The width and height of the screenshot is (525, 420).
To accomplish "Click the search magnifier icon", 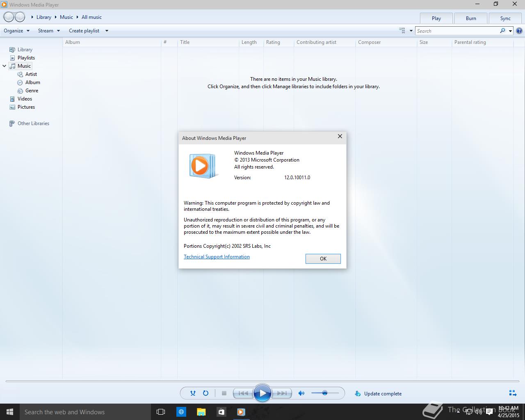I will point(502,31).
